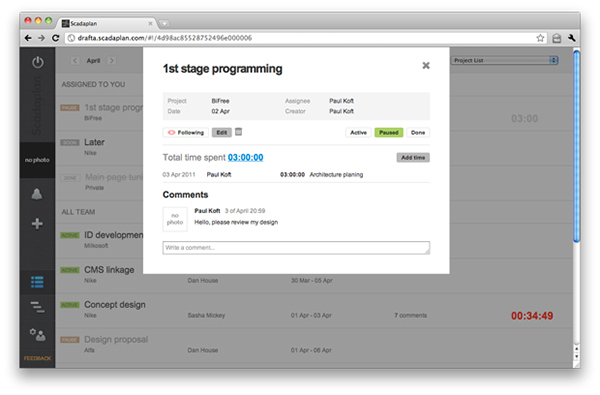Click the red 00:34:49 timer
This screenshot has height=395, width=600.
coord(532,316)
